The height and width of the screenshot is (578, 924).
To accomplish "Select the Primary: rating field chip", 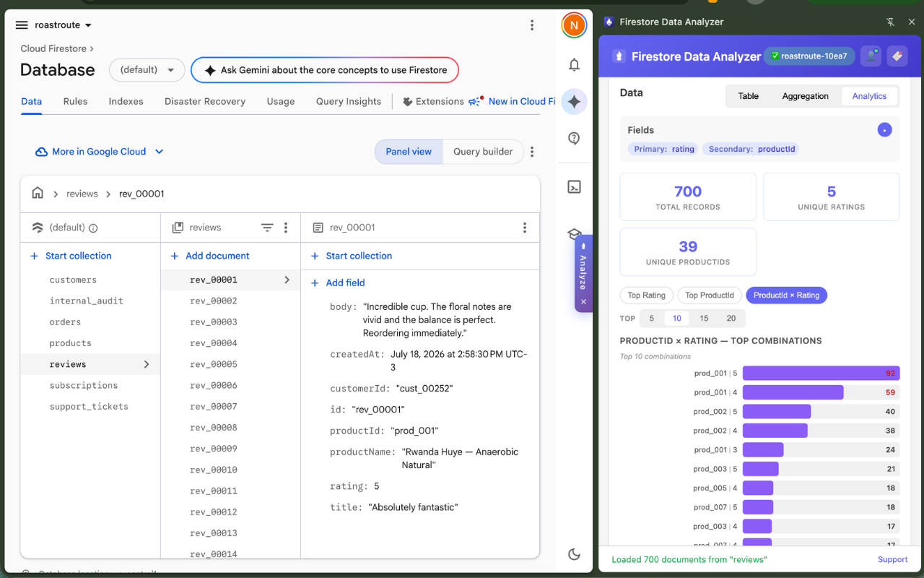I will (x=663, y=149).
